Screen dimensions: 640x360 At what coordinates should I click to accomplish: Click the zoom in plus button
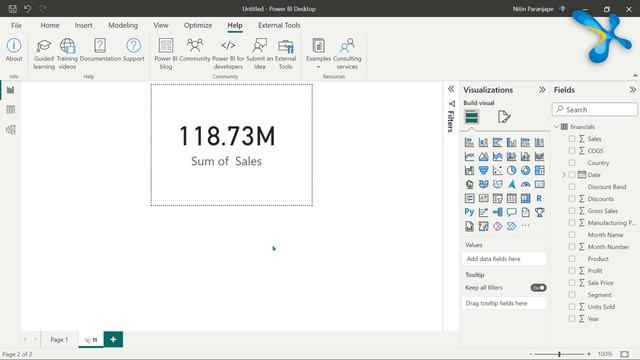[x=589, y=354]
